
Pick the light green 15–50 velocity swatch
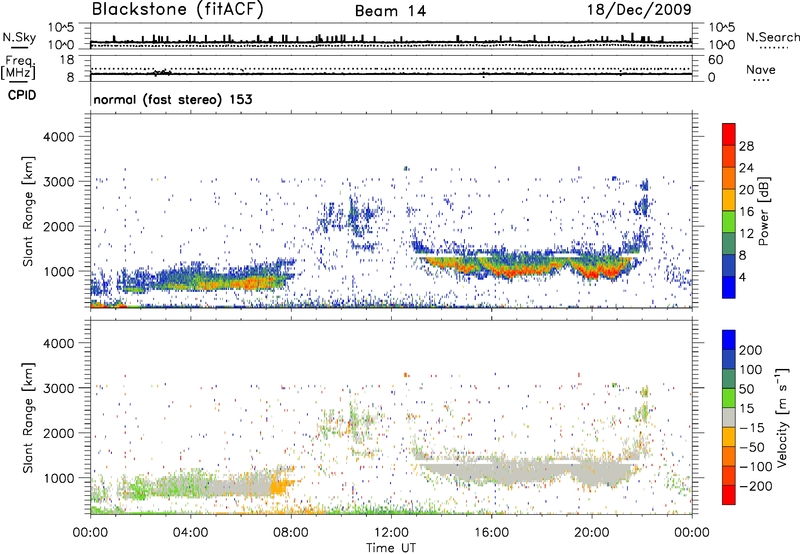pyautogui.click(x=729, y=398)
